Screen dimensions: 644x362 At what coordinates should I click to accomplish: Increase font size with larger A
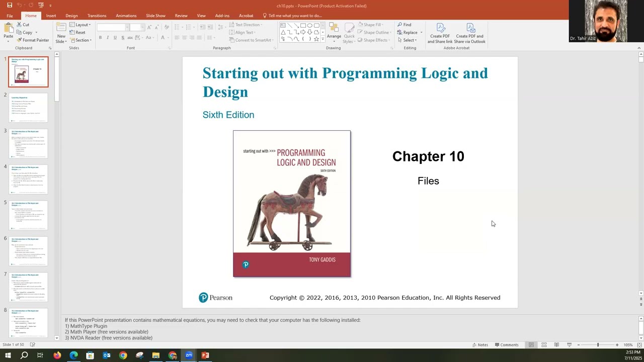coord(149,27)
